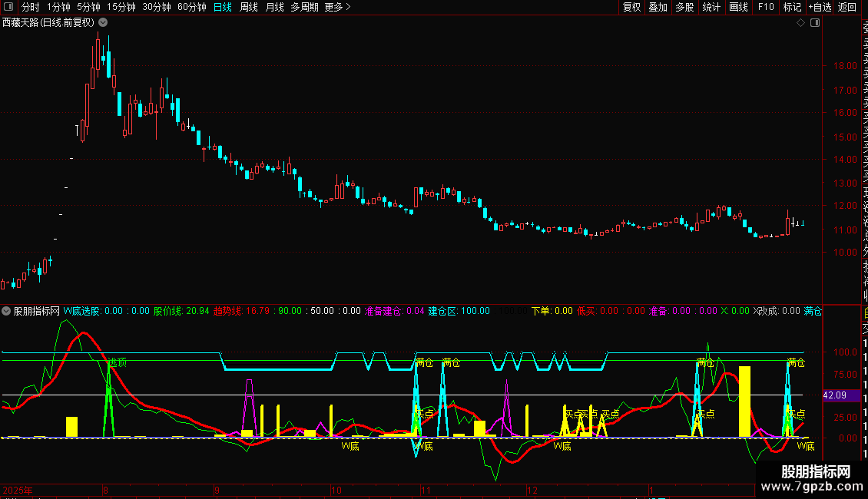Toggle the left sidebar panel icon
The height and width of the screenshot is (499, 868).
coord(8,8)
